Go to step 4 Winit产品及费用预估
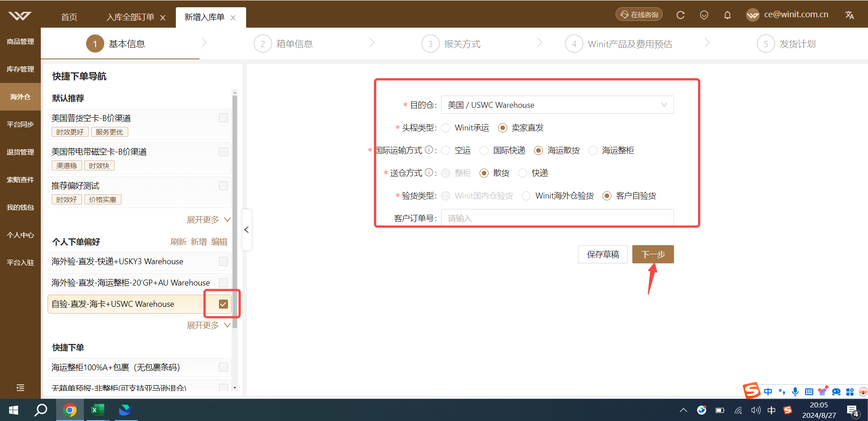Viewport: 868px width, 421px height. [x=619, y=44]
